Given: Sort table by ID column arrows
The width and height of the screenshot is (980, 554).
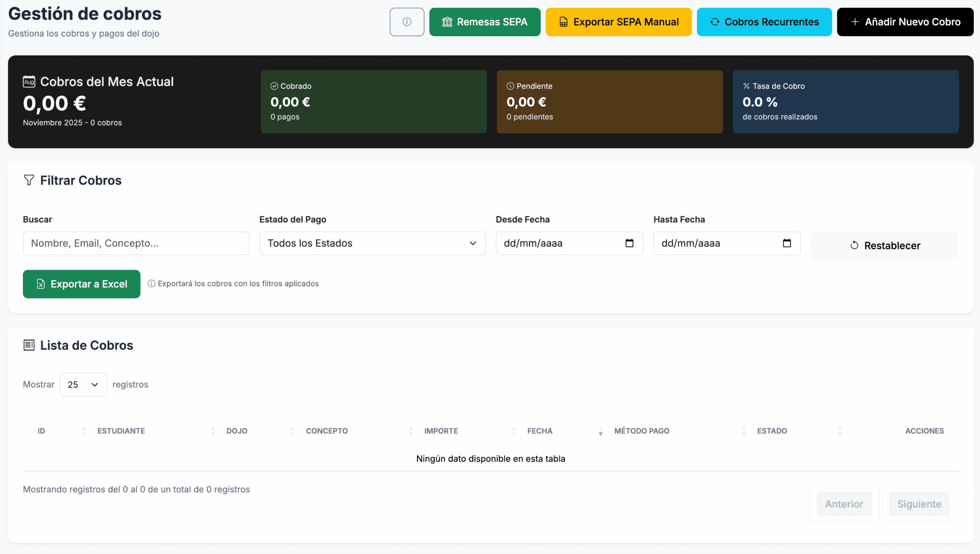Looking at the screenshot, I should tap(84, 431).
